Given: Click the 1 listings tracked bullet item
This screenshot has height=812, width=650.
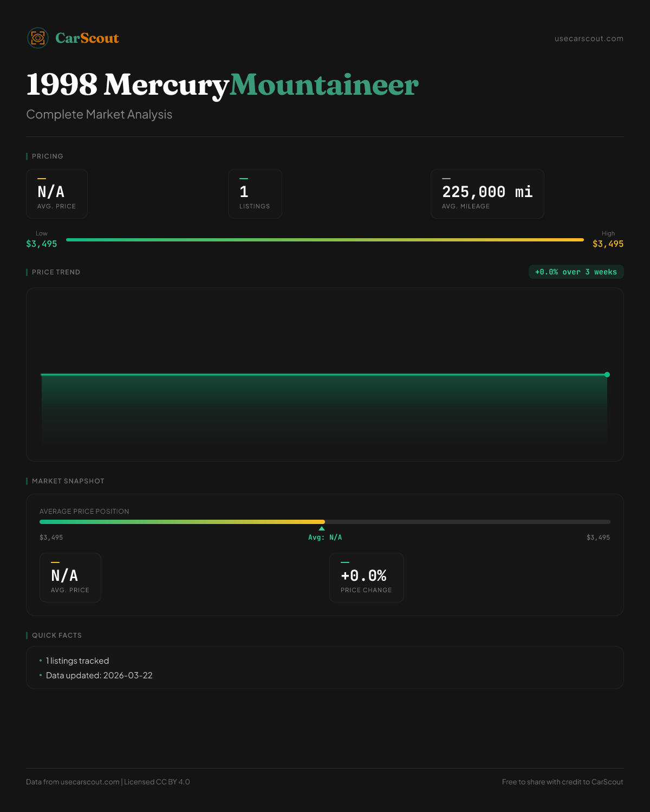Looking at the screenshot, I should coord(77,660).
